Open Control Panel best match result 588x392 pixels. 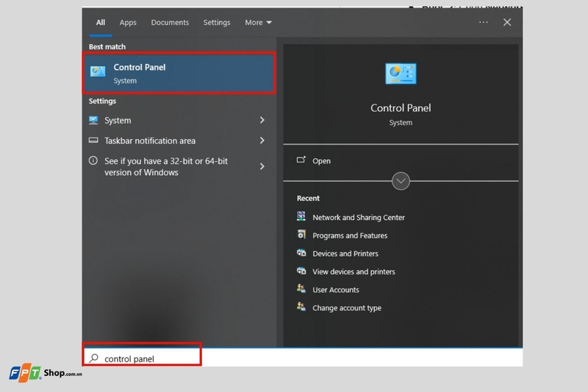point(179,73)
